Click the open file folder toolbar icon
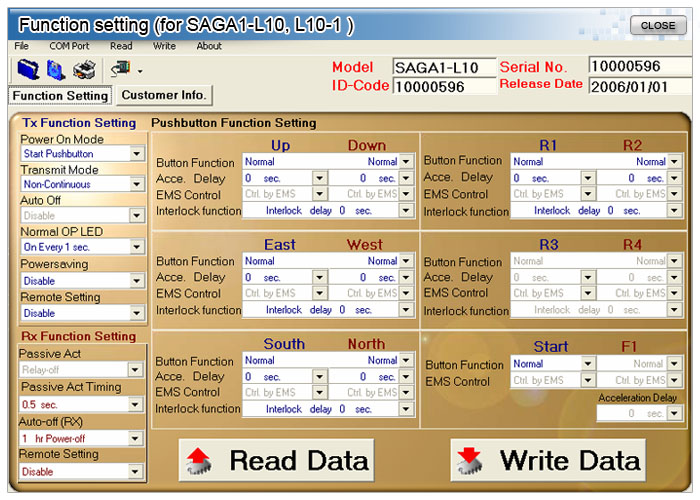700x500 pixels. [28, 69]
